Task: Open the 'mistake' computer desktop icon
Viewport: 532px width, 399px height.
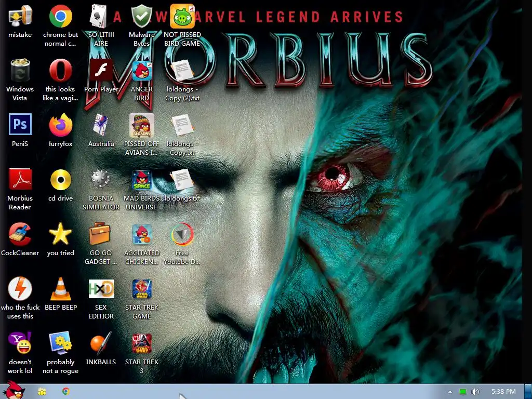Action: (x=20, y=16)
